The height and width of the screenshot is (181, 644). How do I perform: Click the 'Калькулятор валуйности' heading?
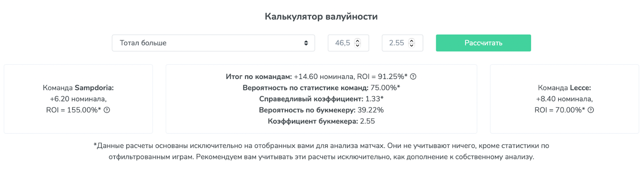pos(321,17)
